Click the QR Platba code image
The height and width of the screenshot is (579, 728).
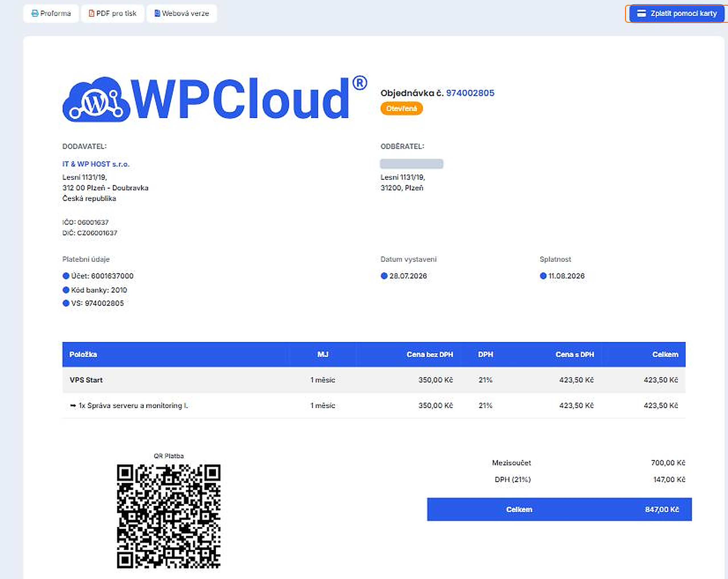tap(169, 516)
